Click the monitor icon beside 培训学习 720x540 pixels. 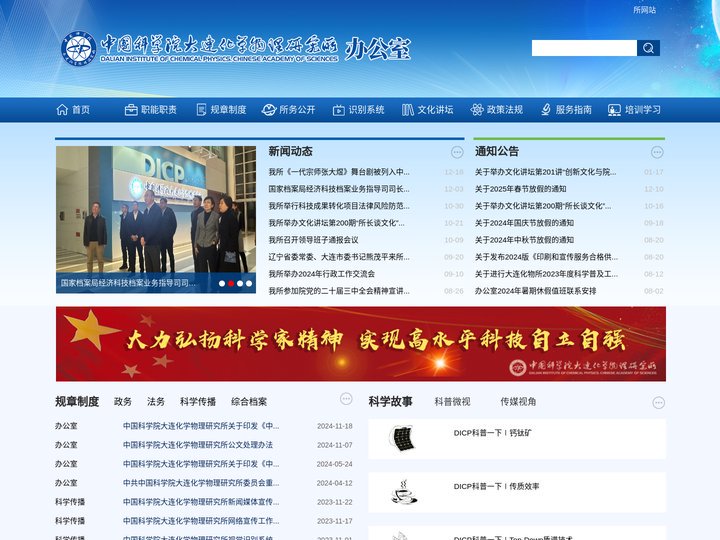click(x=614, y=110)
